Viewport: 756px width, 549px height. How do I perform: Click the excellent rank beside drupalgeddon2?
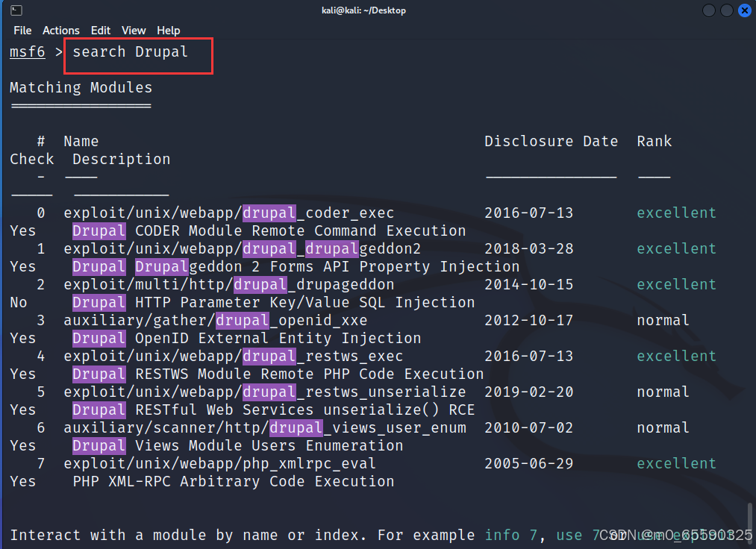coord(675,248)
